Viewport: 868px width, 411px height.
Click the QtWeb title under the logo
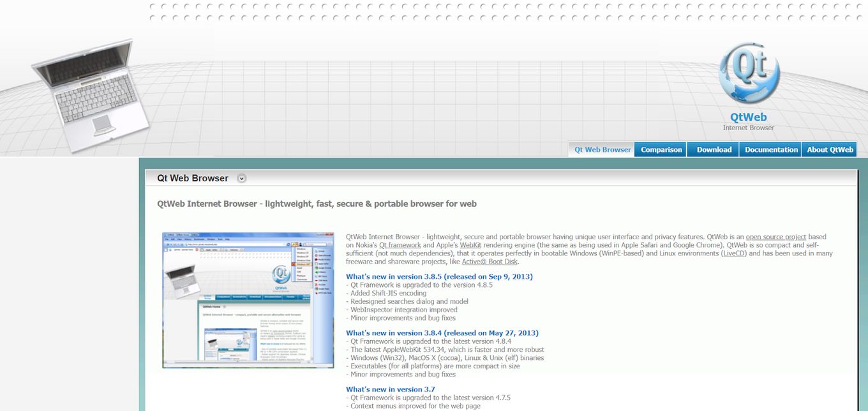[x=749, y=117]
